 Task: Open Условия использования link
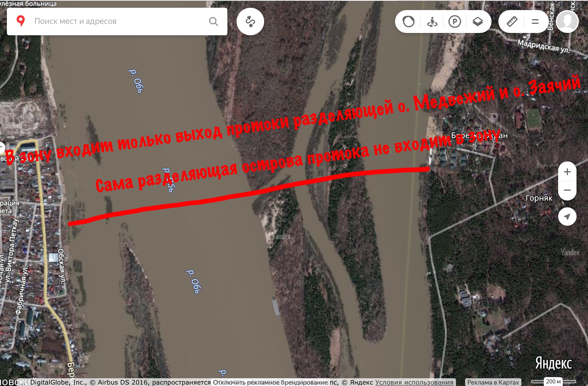(414, 382)
